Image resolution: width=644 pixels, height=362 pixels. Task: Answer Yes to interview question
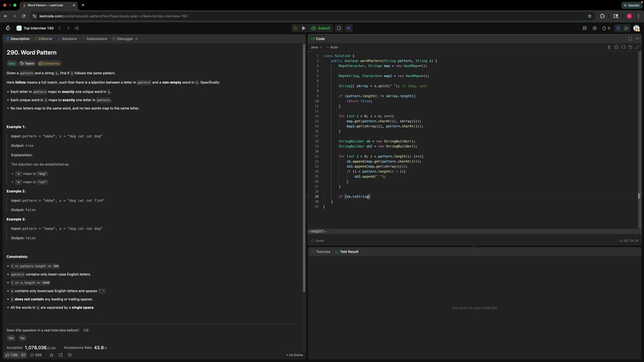point(11,338)
